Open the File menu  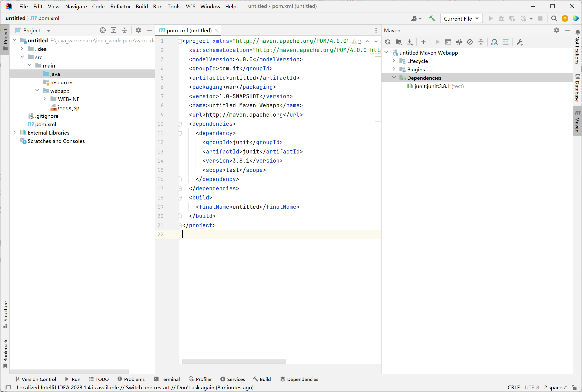pyautogui.click(x=23, y=6)
